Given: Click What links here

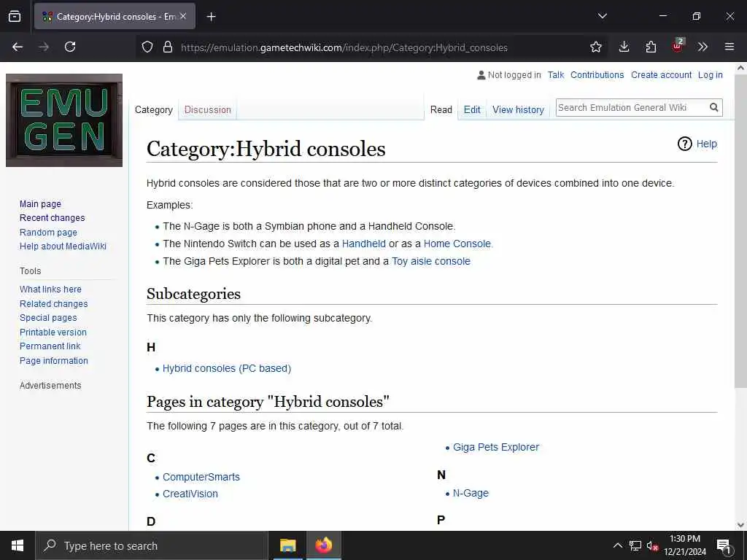Looking at the screenshot, I should tap(50, 289).
